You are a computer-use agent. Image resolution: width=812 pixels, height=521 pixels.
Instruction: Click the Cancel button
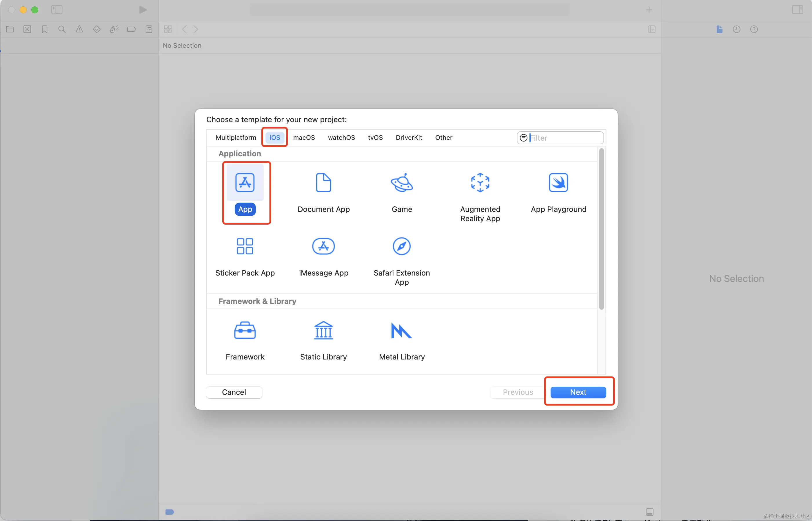[x=234, y=392]
